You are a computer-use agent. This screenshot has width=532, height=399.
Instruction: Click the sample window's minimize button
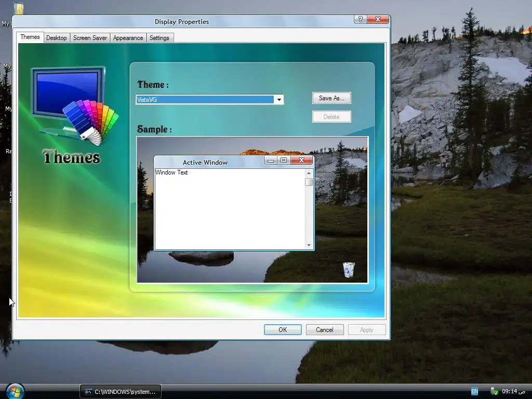(x=271, y=160)
